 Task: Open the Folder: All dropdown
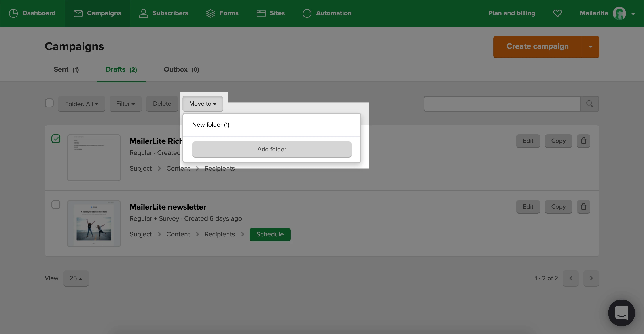pos(81,104)
